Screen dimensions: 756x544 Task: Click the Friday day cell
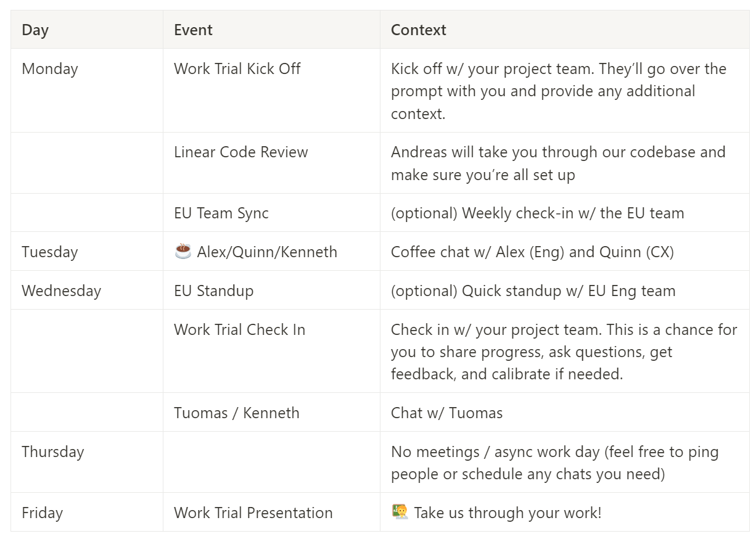87,512
